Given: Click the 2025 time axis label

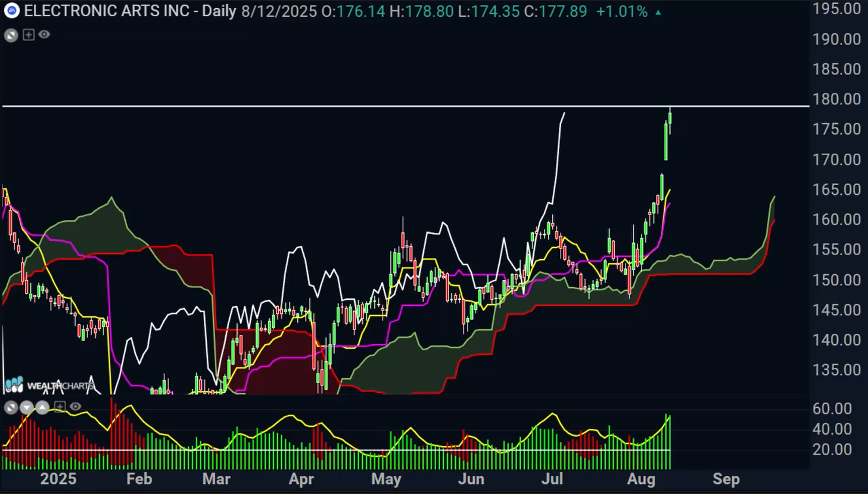Looking at the screenshot, I should pos(58,479).
